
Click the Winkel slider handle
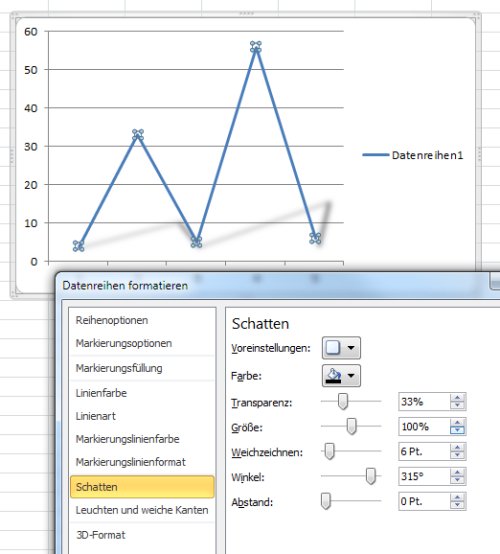tap(371, 476)
